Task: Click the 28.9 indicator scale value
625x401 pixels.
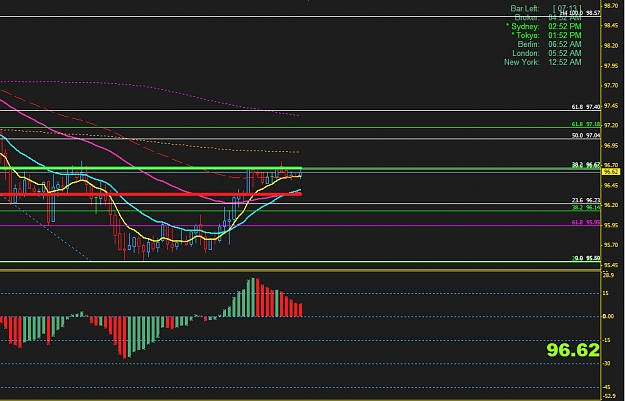Action: point(608,275)
